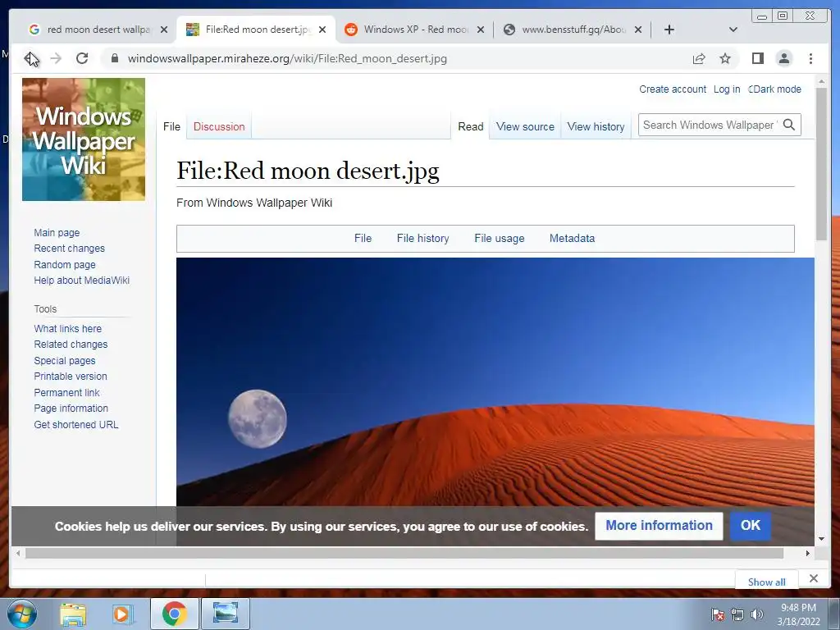Reload the page with refresh icon
840x630 pixels.
[x=82, y=58]
